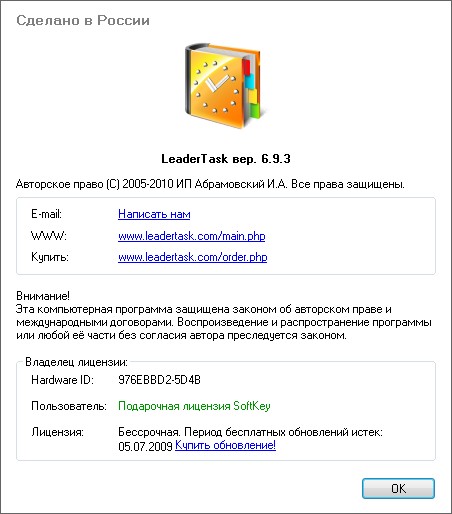Click the "Купить обновление!" link

[x=225, y=445]
